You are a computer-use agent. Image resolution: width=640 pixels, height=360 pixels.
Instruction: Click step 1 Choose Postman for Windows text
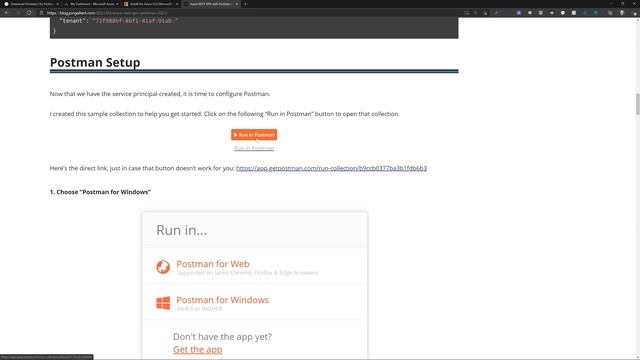tap(100, 192)
